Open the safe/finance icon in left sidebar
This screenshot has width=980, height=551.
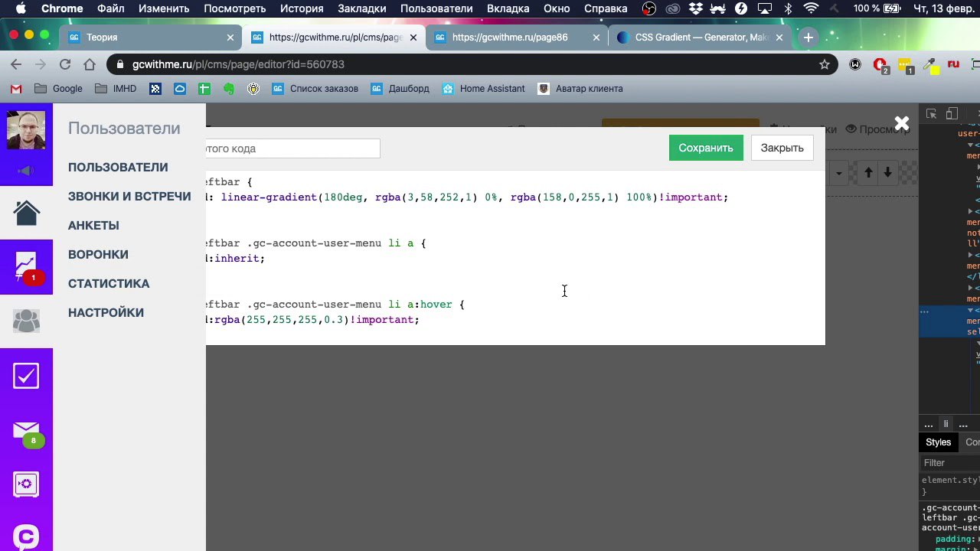[x=26, y=484]
